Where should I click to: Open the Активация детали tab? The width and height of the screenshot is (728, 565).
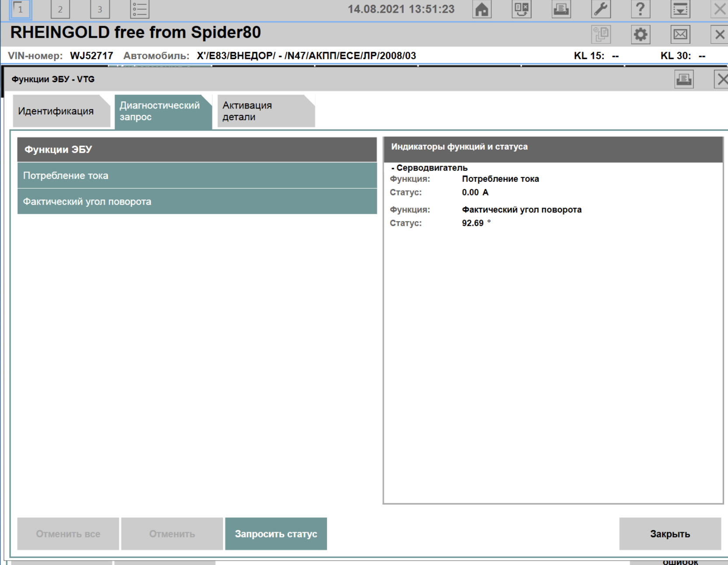(x=266, y=111)
